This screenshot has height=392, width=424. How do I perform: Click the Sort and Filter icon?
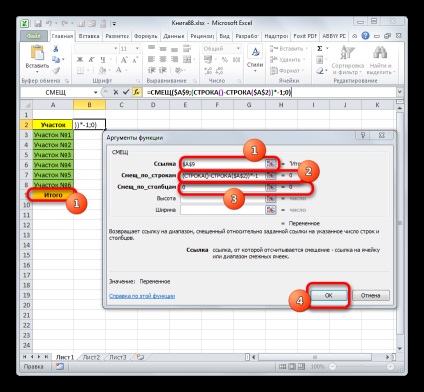(347, 53)
